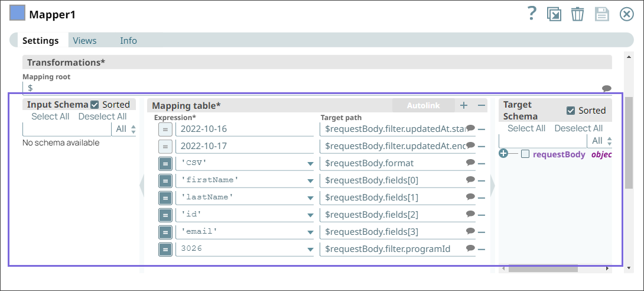
Task: Open comment bubble for $requestBody.format row
Action: [x=471, y=162]
